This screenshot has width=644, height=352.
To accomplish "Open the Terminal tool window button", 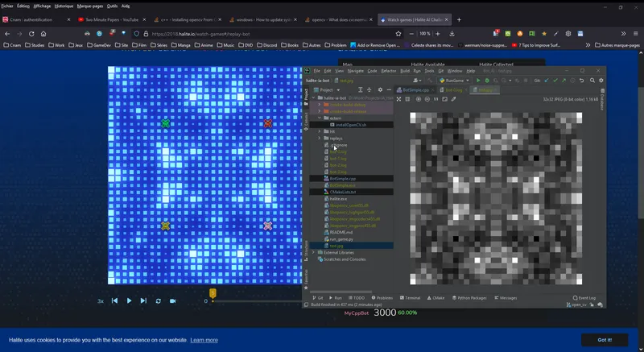I will click(410, 298).
